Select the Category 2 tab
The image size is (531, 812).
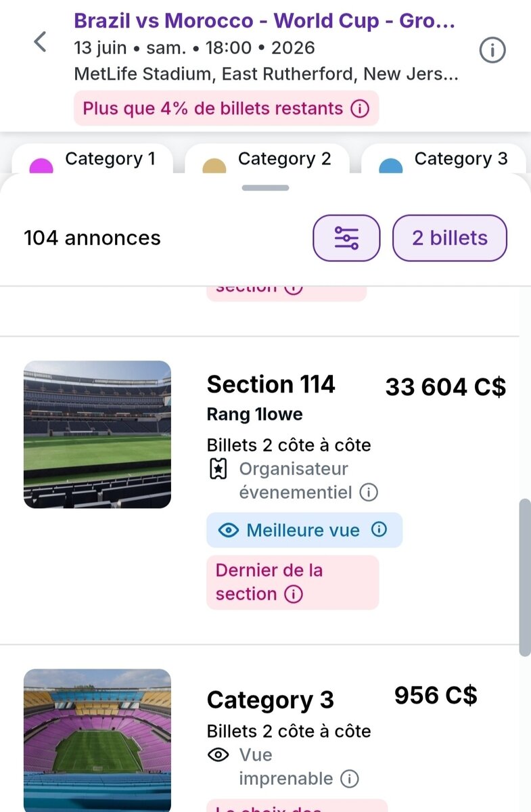267,160
